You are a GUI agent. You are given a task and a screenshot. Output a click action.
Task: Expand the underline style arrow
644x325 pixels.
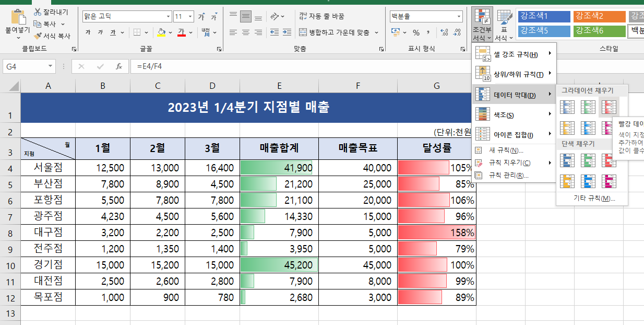(121, 32)
